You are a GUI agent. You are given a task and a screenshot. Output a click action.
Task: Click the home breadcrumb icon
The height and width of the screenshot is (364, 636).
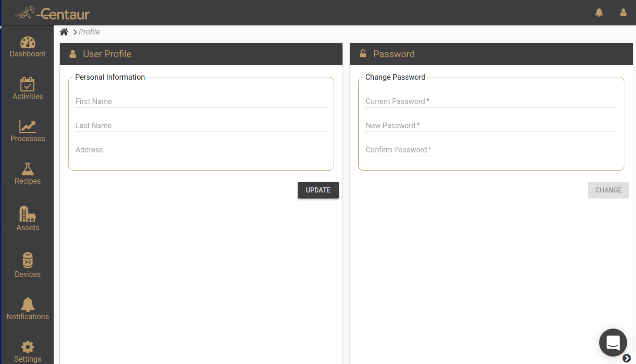tap(64, 32)
